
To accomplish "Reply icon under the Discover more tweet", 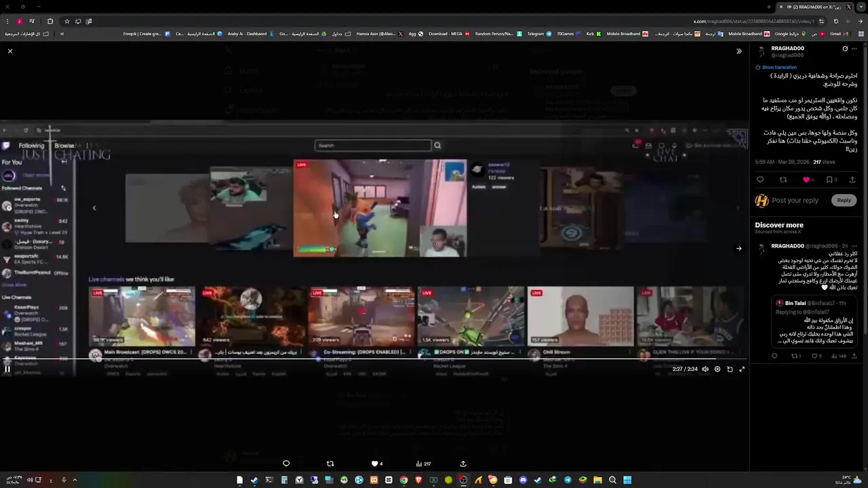I will pos(774,356).
